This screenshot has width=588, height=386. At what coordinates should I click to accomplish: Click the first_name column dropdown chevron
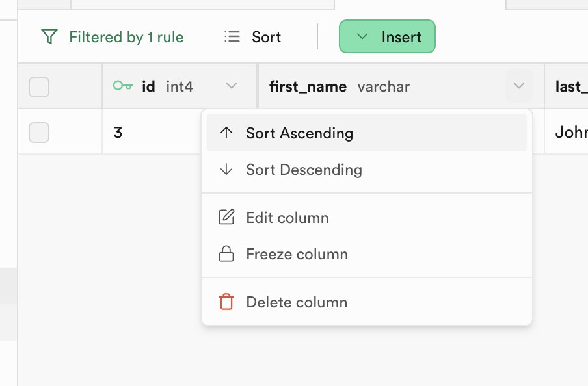point(519,86)
